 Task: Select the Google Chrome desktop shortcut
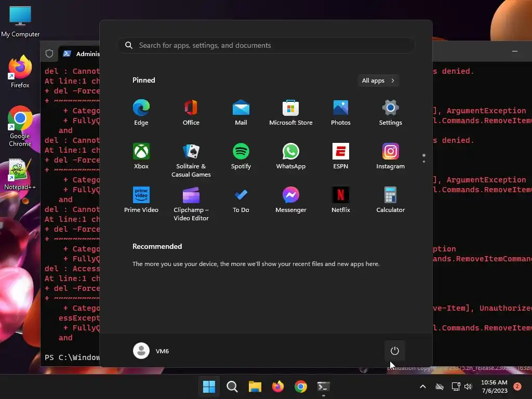pyautogui.click(x=20, y=127)
